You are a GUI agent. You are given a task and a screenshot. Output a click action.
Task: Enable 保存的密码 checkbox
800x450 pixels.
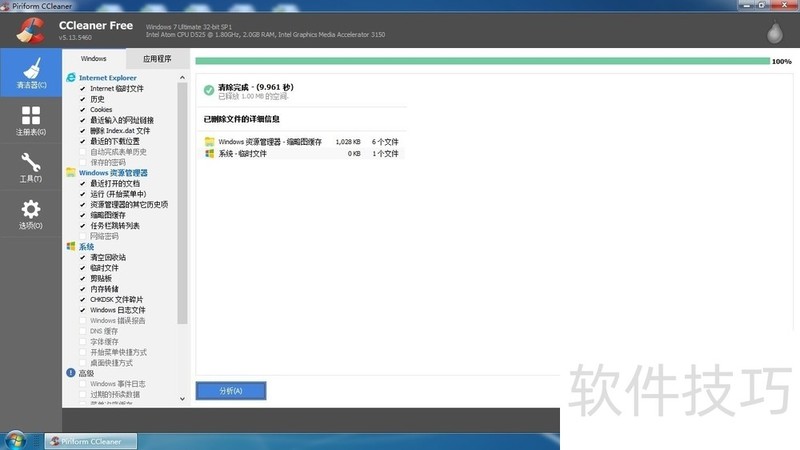pos(83,162)
